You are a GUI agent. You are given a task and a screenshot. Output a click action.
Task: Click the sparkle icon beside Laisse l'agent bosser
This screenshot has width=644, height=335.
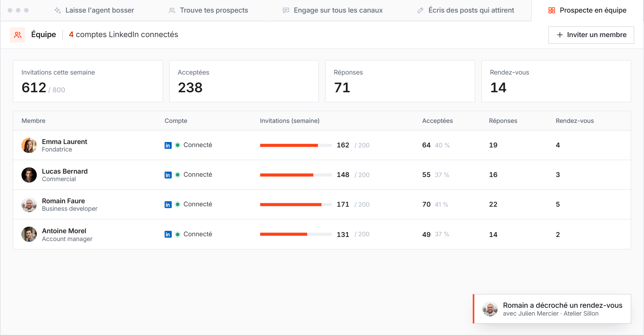pos(58,10)
